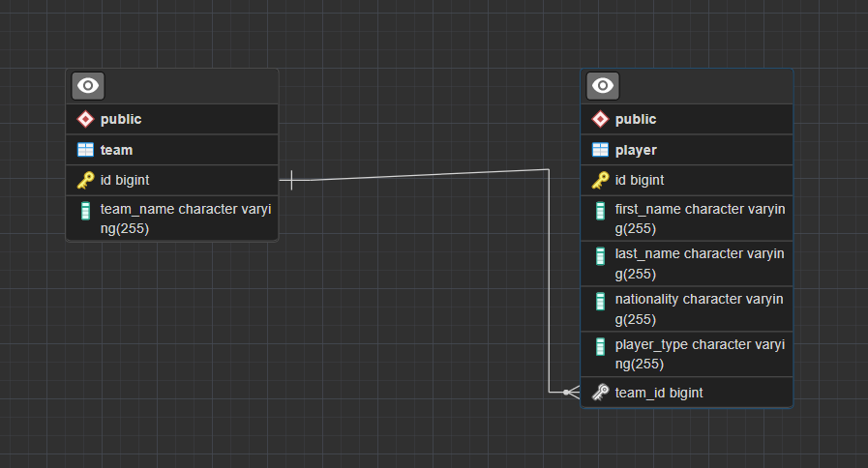
Task: Click primary key icon of player id
Action: (x=600, y=181)
